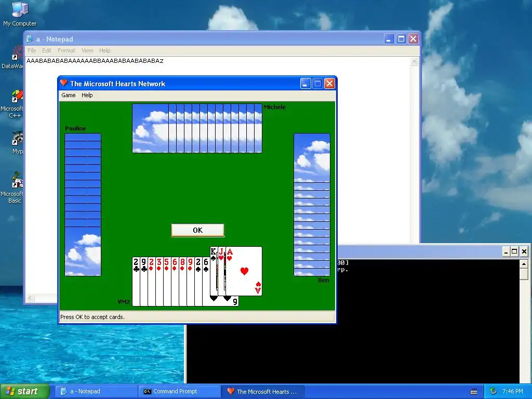Open the File menu in Notepad
This screenshot has width=532, height=399.
[x=32, y=50]
